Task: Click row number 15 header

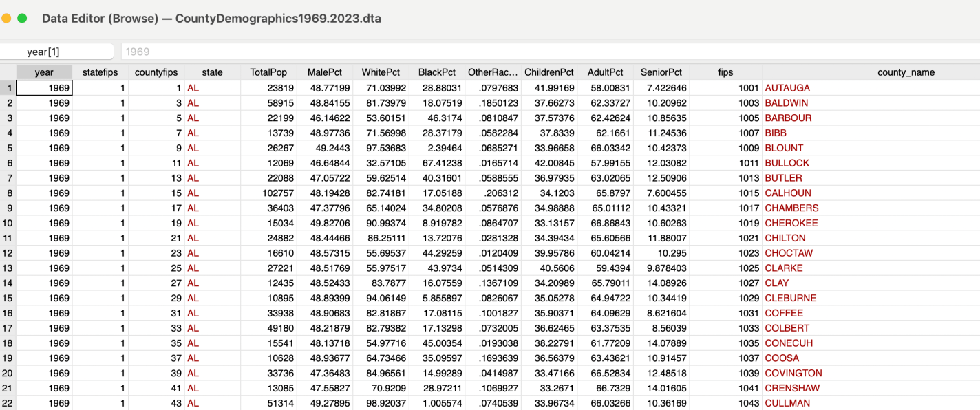Action: [8, 298]
